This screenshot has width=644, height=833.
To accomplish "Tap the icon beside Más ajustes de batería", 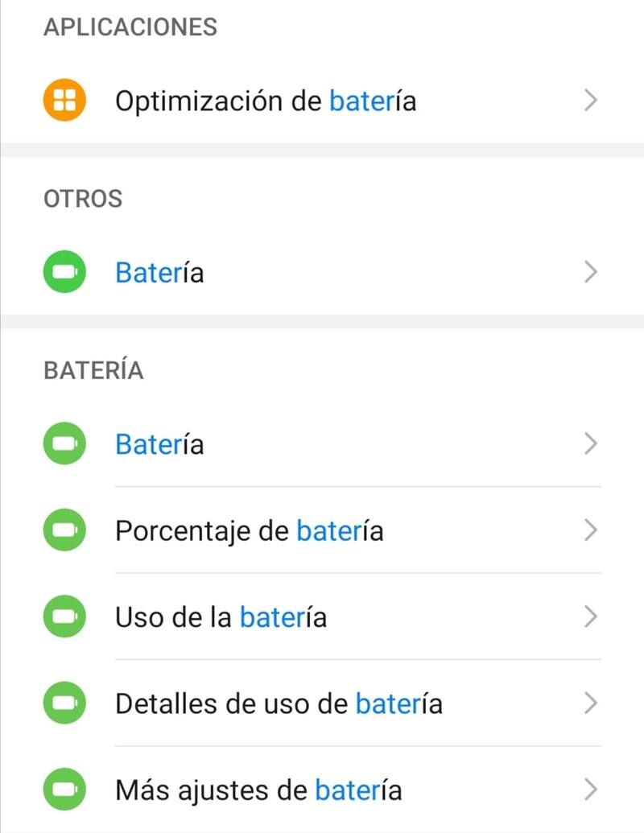I will tap(64, 790).
